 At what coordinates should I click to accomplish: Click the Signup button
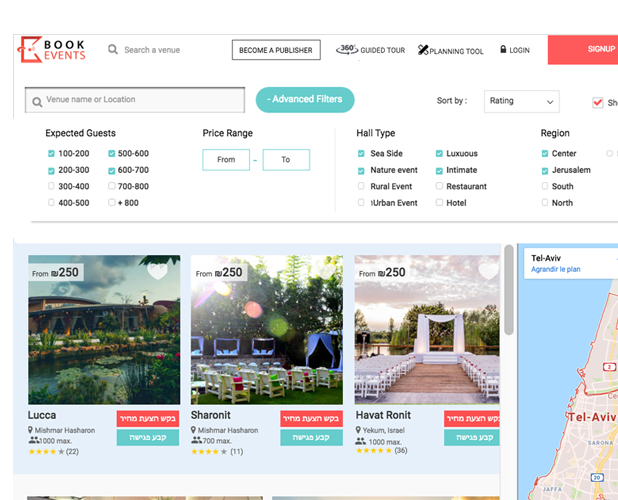(583, 50)
